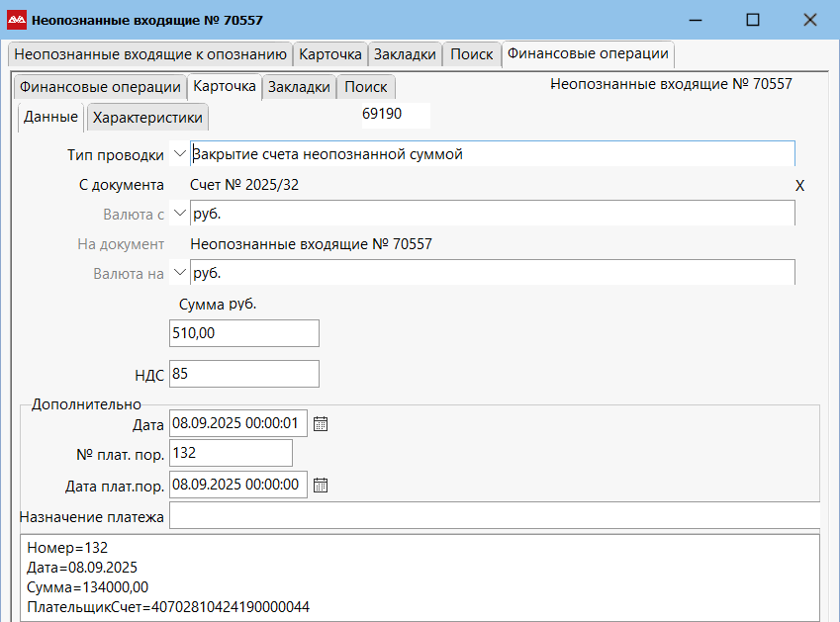
Task: Open the top-level Закладки tab
Action: click(406, 54)
